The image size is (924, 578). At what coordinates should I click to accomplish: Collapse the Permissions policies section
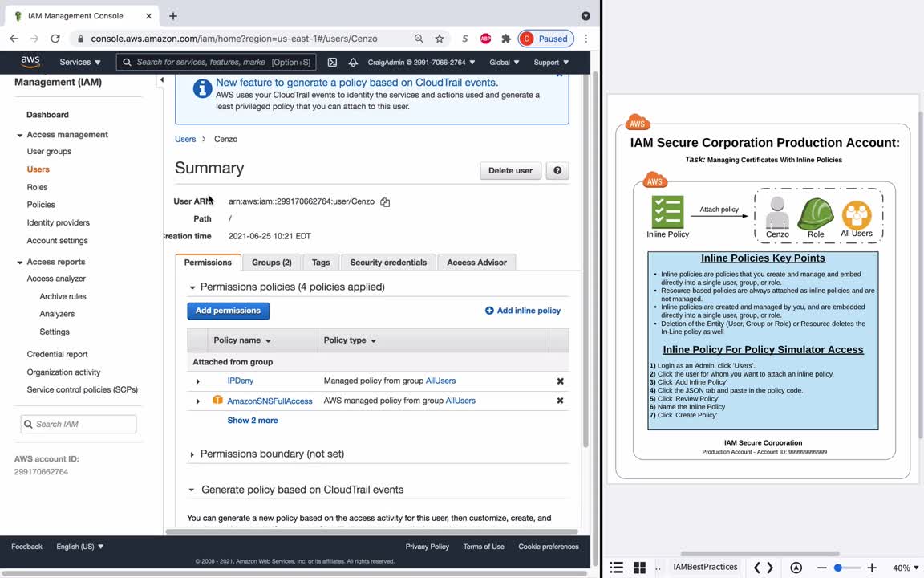point(192,287)
